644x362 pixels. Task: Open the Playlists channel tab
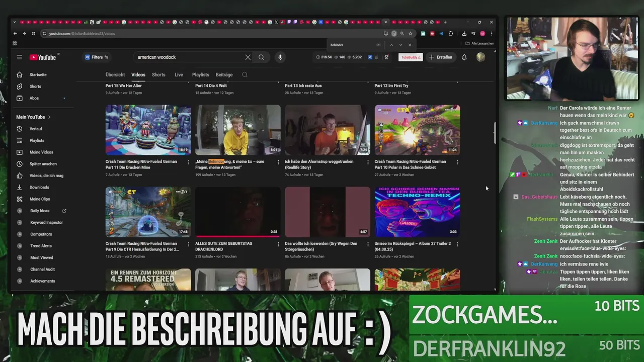click(201, 75)
